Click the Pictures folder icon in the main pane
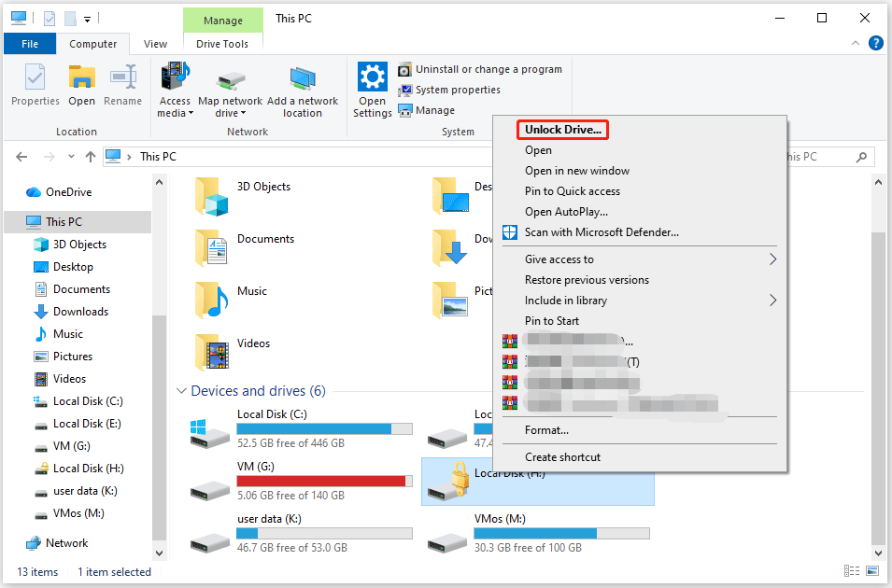This screenshot has width=892, height=588. pos(449,301)
